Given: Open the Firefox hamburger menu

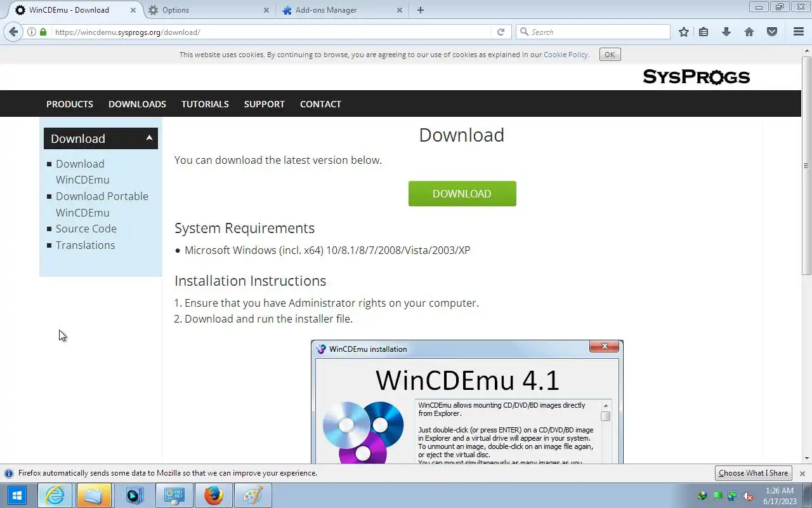Looking at the screenshot, I should [x=799, y=32].
